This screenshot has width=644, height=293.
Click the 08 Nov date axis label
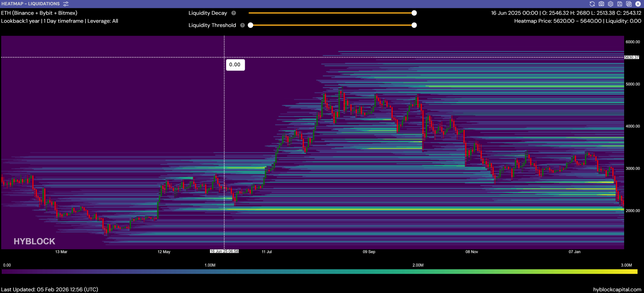tap(471, 252)
